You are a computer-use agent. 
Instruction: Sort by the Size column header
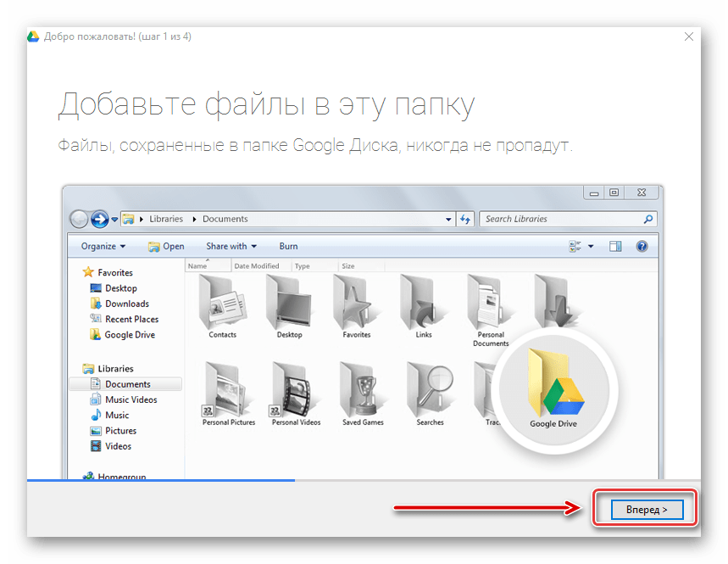pos(362,265)
